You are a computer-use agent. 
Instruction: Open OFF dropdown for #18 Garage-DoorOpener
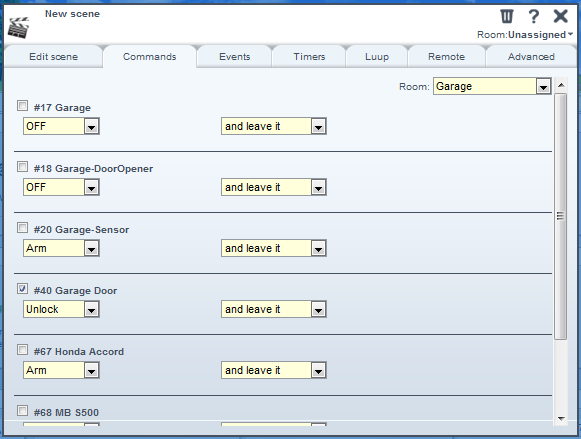pos(61,187)
